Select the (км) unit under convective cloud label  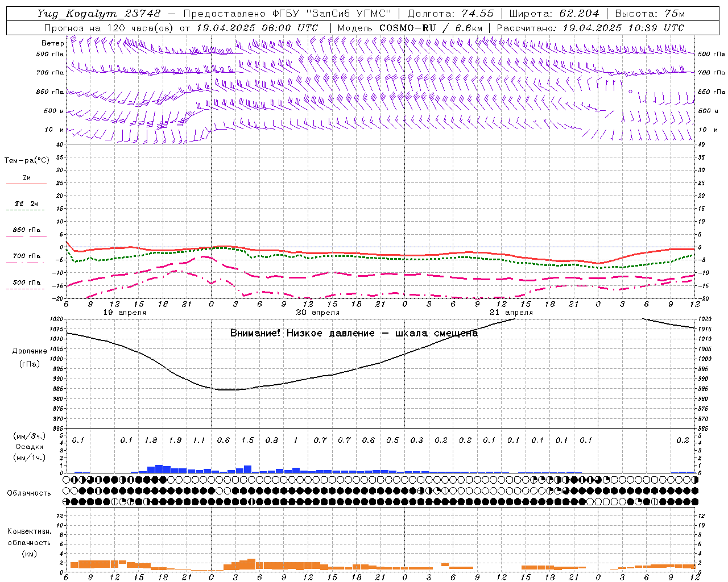(30, 554)
